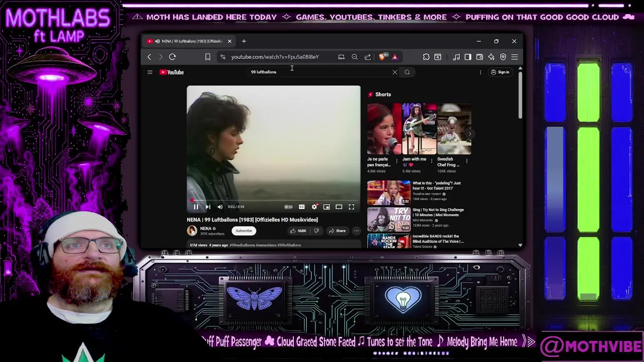The width and height of the screenshot is (644, 362).
Task: Open YouTube settings three-dot menu
Action: pyautogui.click(x=480, y=72)
